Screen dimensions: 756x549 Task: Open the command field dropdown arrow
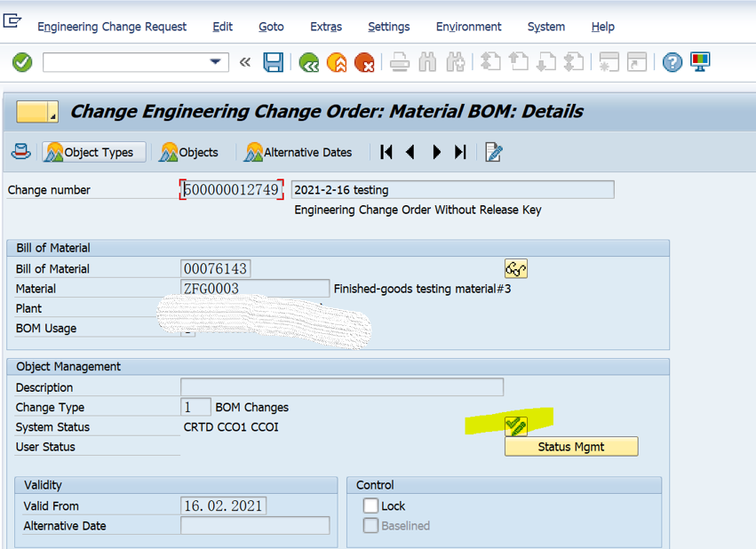(215, 62)
